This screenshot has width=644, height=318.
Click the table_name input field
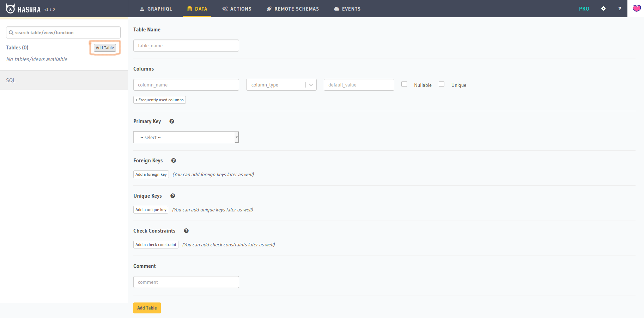[186, 46]
